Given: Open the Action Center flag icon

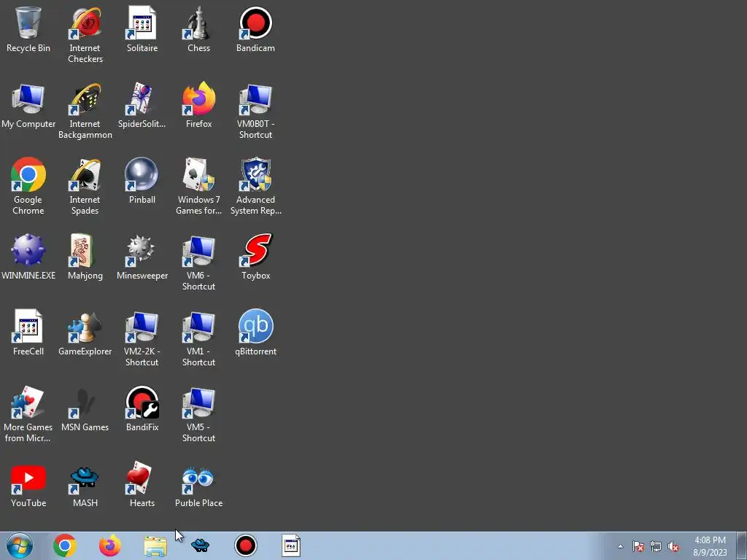Looking at the screenshot, I should point(638,546).
